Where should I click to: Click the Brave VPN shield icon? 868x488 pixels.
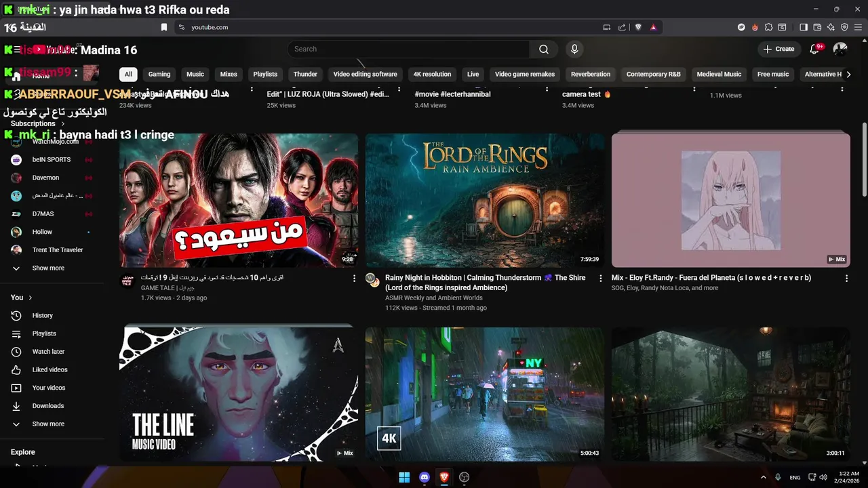point(844,27)
